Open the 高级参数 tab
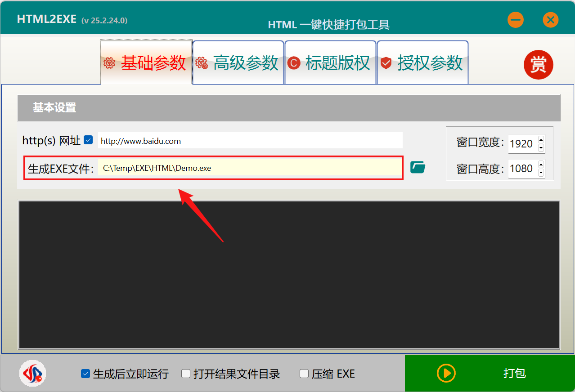 click(238, 62)
